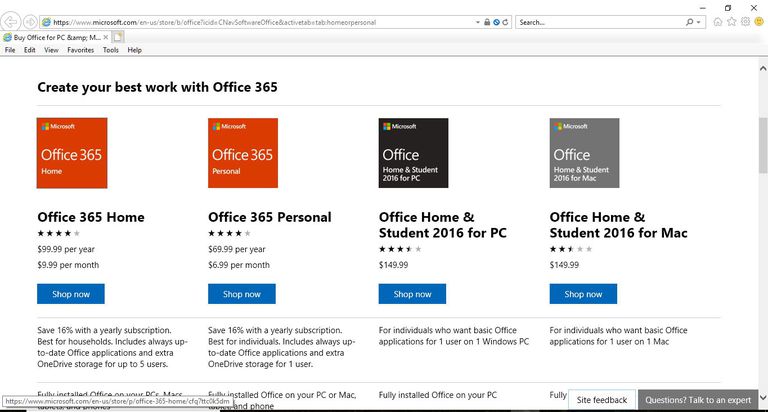Image resolution: width=768 pixels, height=412 pixels.
Task: Click 'Create your best work with Office 365' heading
Action: coord(157,87)
